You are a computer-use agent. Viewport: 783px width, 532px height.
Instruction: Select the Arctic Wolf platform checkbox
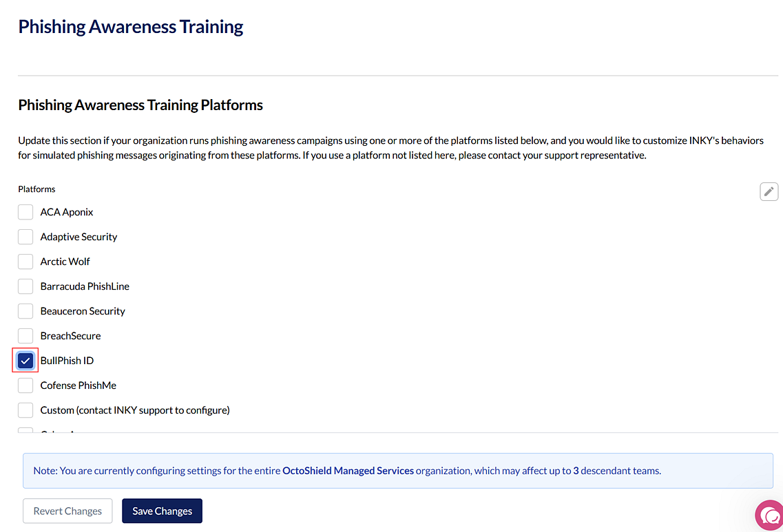[x=25, y=262]
